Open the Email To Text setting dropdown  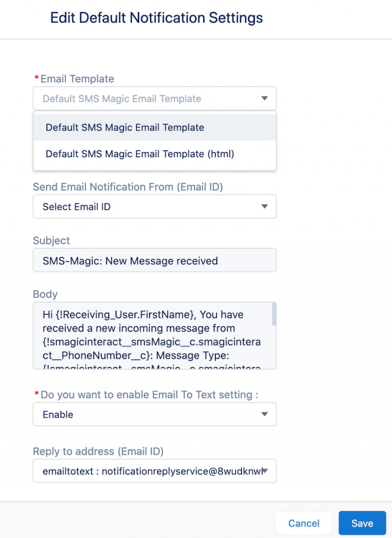(x=155, y=414)
